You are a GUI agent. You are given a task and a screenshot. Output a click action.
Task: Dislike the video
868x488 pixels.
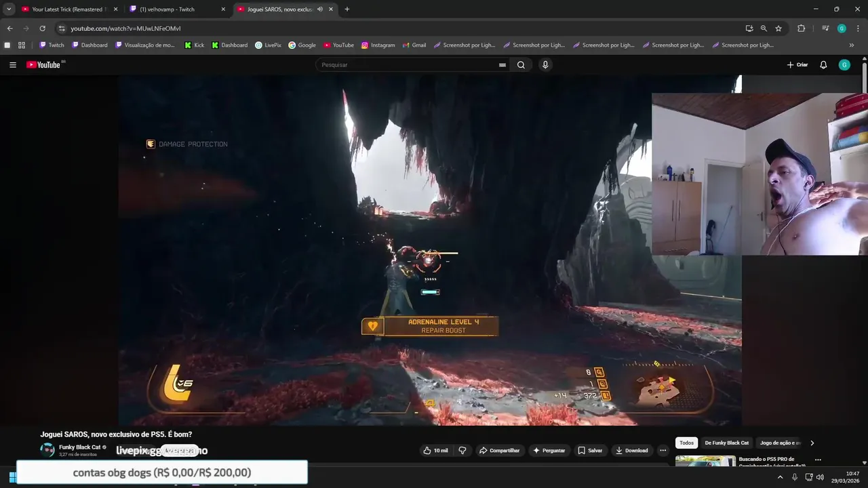pyautogui.click(x=462, y=451)
